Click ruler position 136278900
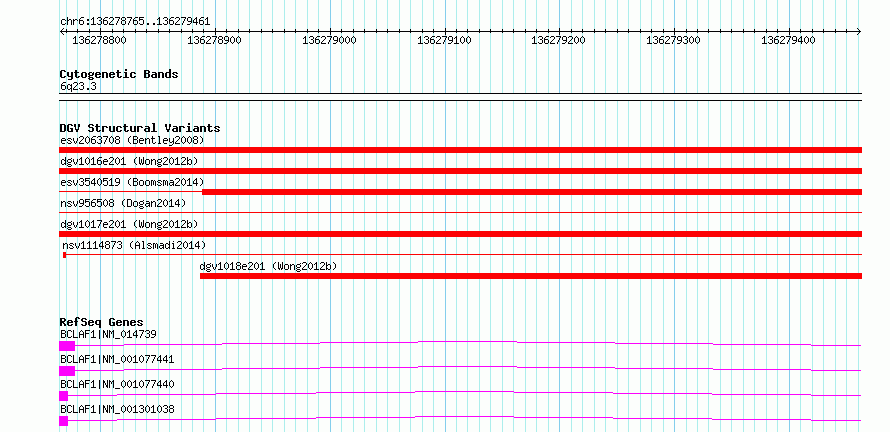 tap(215, 40)
